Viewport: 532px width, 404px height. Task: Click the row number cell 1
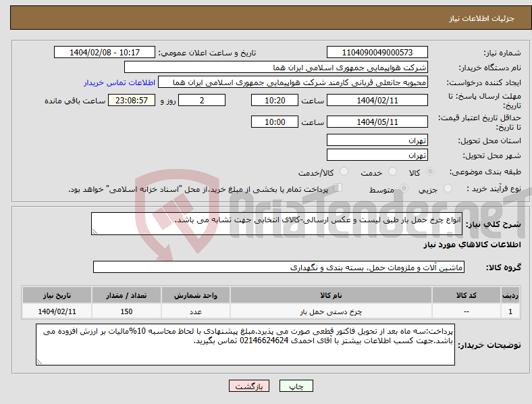tap(510, 311)
